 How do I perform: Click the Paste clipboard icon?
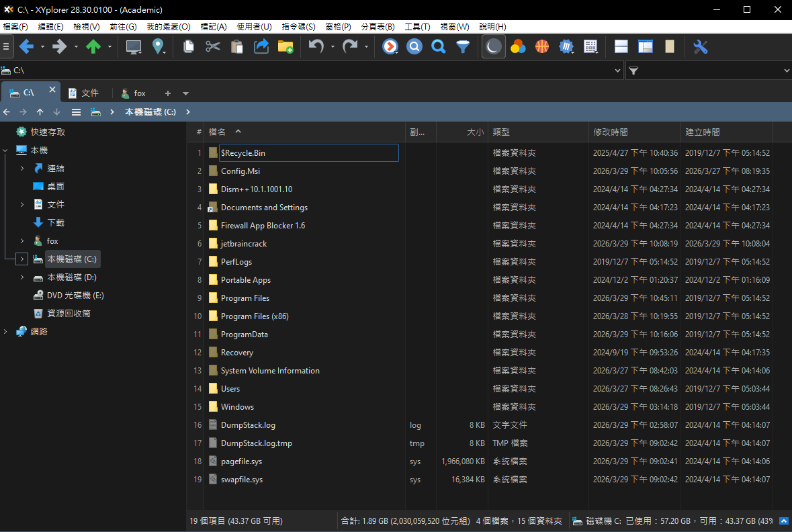(x=237, y=47)
